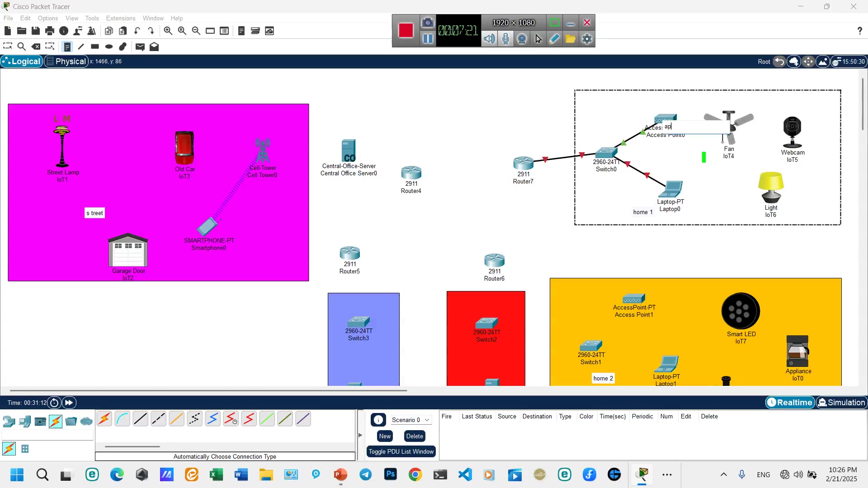Viewport: 868px width, 488px height.
Task: Click the New scenario button
Action: (x=385, y=436)
